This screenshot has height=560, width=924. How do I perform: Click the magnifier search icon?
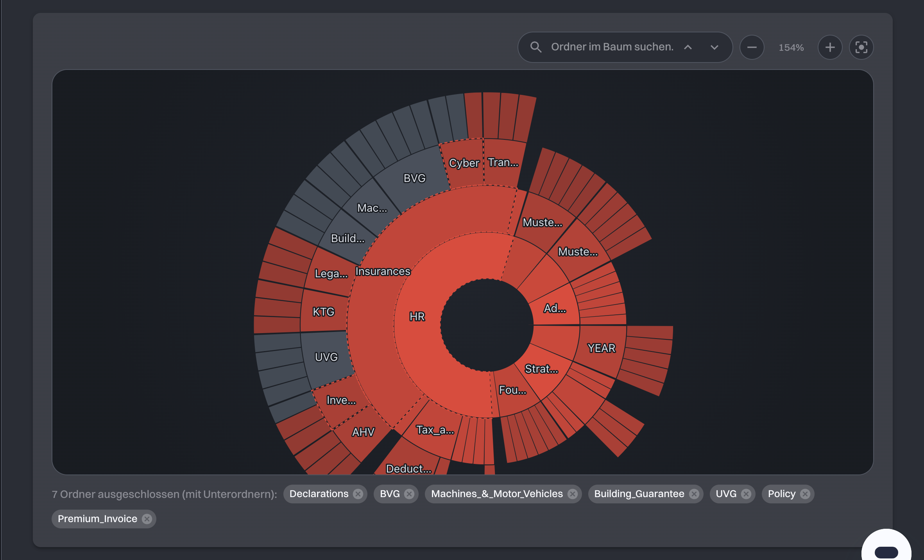pyautogui.click(x=536, y=47)
